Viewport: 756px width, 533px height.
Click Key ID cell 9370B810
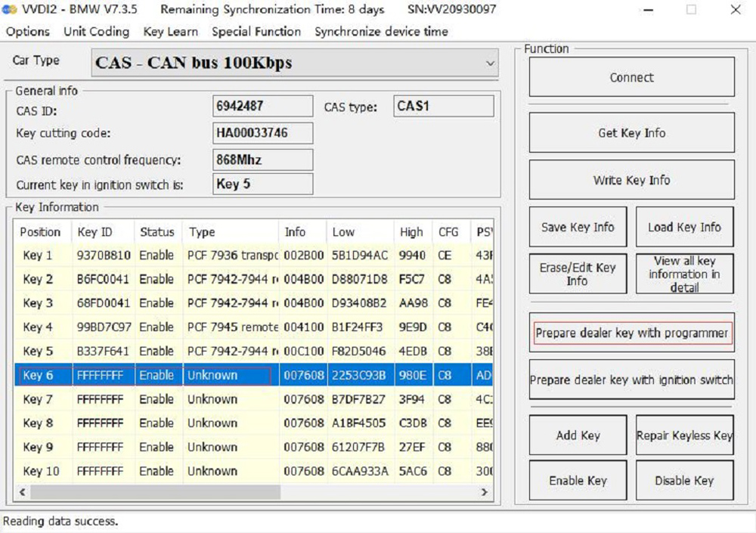pos(104,256)
